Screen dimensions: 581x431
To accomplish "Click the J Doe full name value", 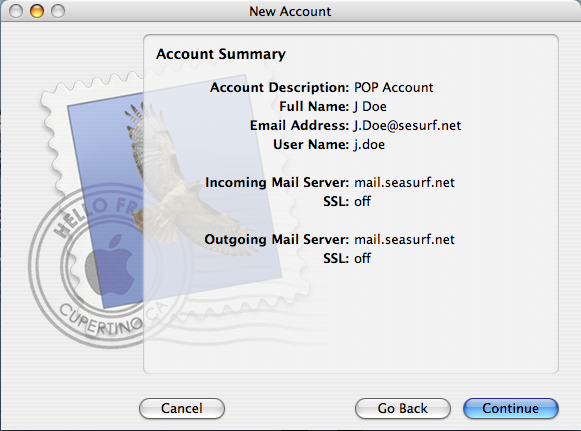I will tap(370, 106).
